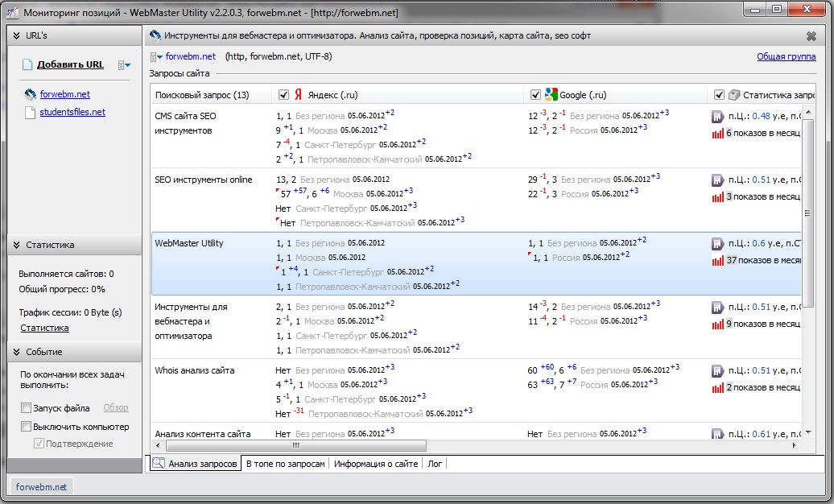Open the dropdown arrow beside Добавить URL
Screen dimensions: 834x504
point(124,65)
